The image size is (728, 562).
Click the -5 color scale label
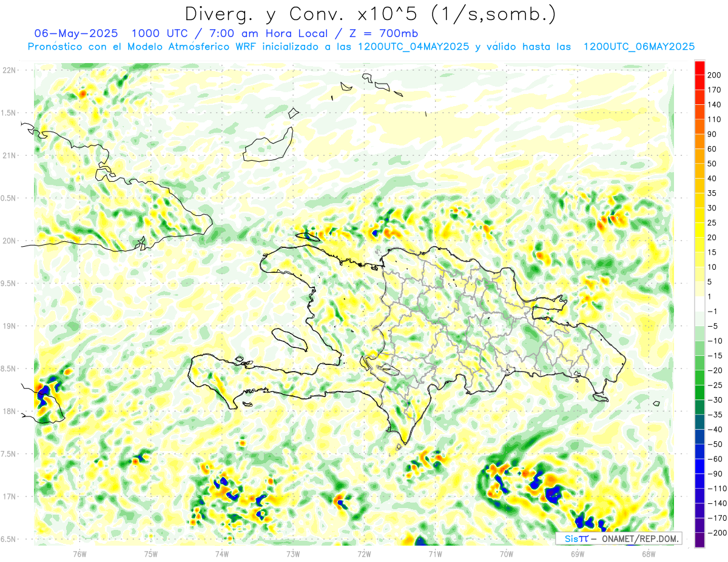point(712,326)
